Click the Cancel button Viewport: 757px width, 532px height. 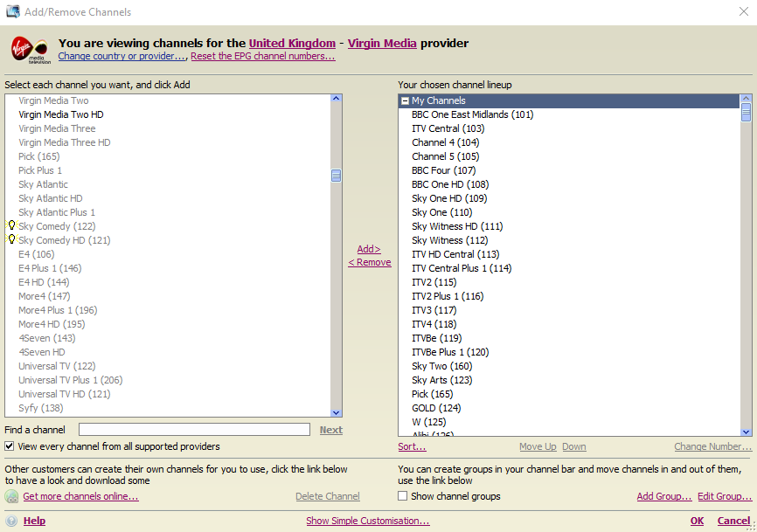click(x=733, y=521)
